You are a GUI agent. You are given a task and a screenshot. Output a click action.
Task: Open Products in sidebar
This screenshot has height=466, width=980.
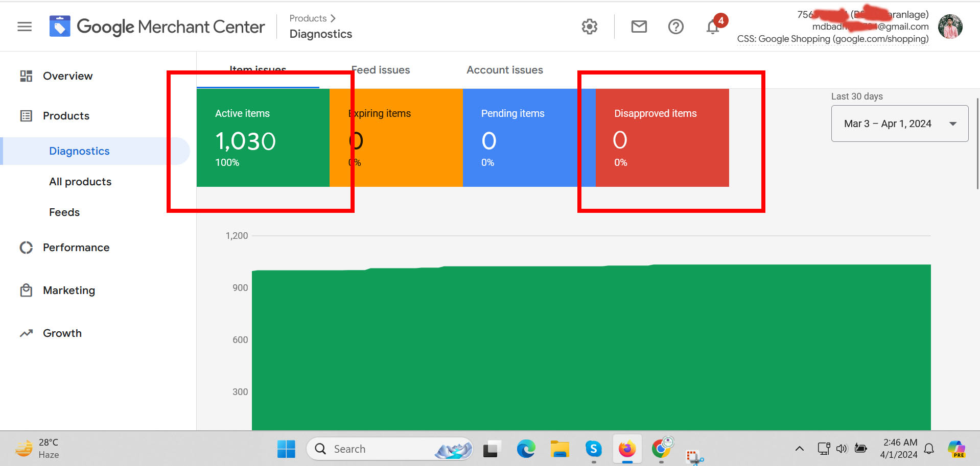point(66,116)
